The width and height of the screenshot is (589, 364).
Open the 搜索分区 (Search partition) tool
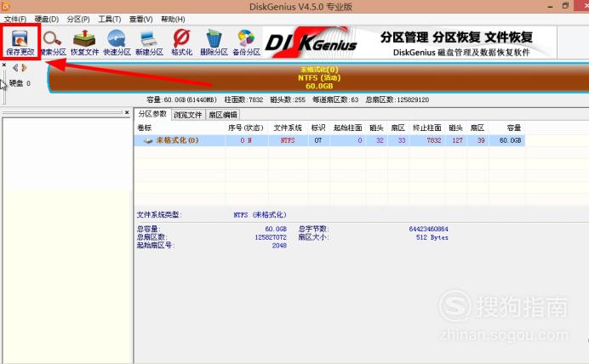(53, 43)
